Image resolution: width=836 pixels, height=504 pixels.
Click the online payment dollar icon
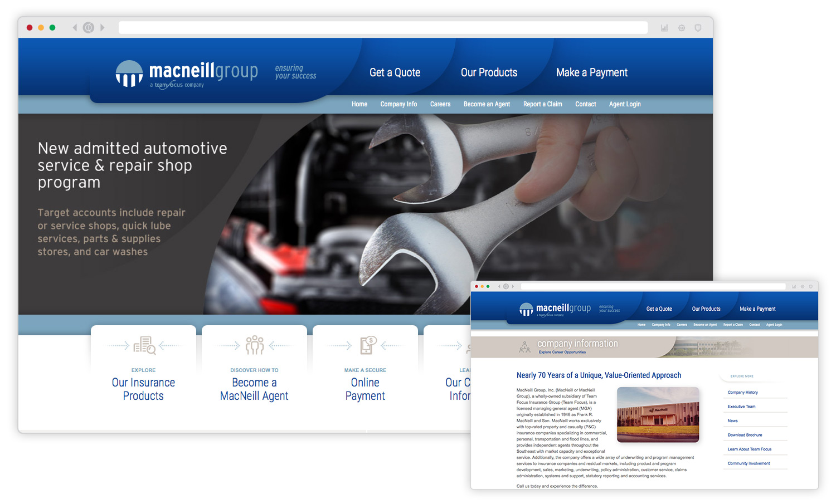(367, 345)
